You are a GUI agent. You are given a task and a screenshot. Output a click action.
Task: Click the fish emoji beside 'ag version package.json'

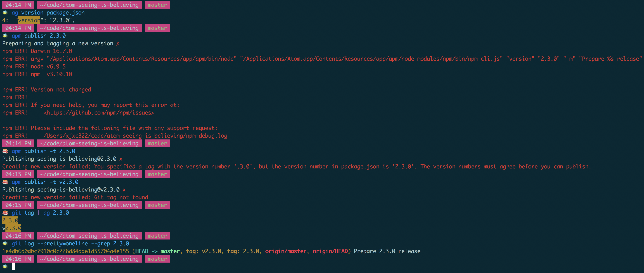tap(5, 12)
